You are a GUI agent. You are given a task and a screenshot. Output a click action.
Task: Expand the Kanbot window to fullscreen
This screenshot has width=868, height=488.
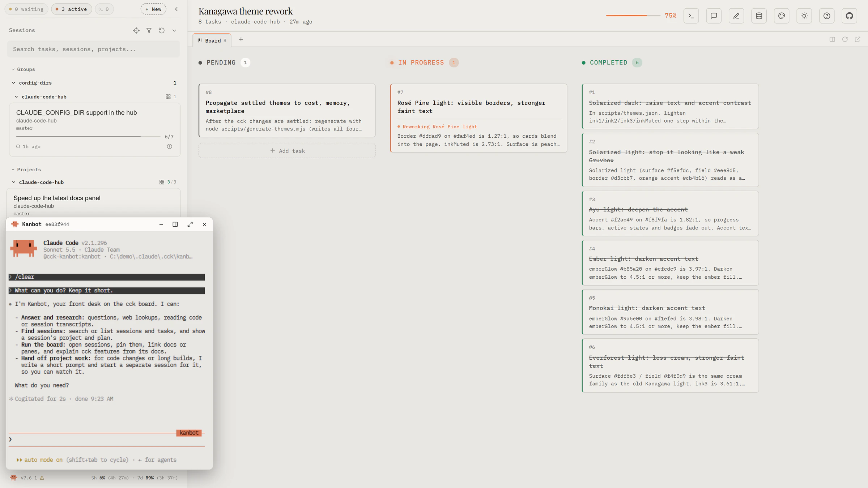tap(190, 224)
